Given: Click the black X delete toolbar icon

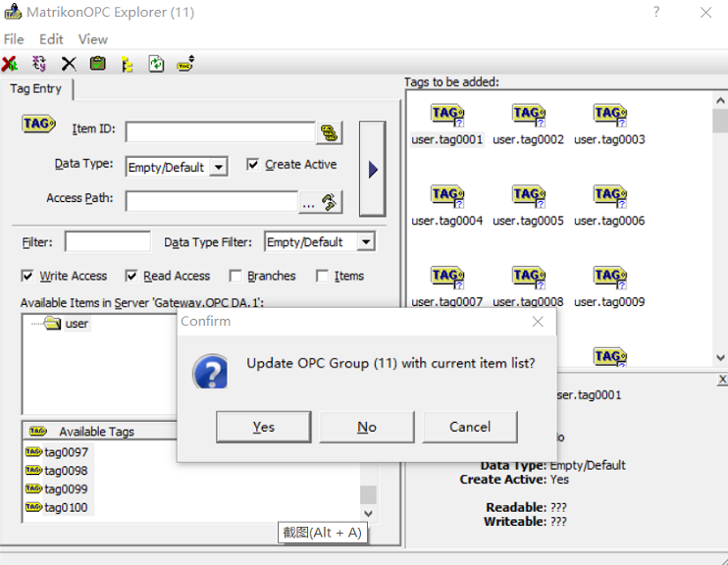Looking at the screenshot, I should (x=69, y=64).
